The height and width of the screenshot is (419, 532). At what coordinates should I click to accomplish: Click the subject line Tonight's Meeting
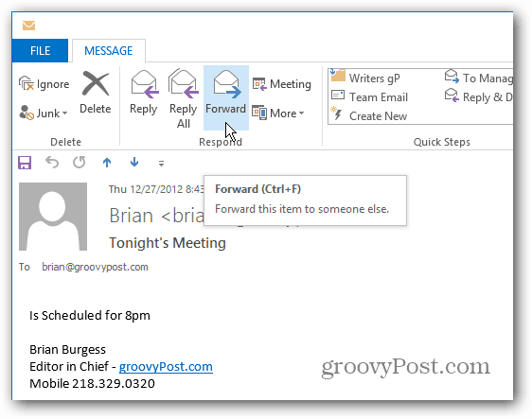coord(168,243)
